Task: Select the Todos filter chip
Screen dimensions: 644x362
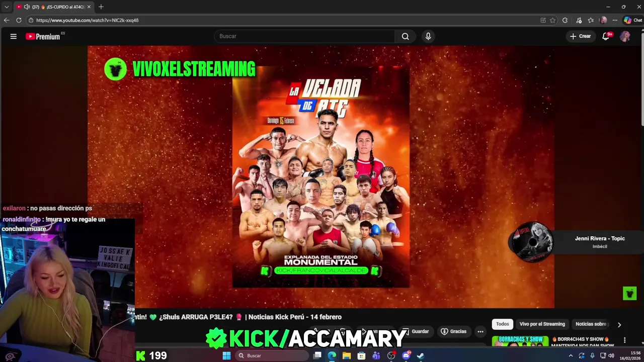Action: pos(502,324)
